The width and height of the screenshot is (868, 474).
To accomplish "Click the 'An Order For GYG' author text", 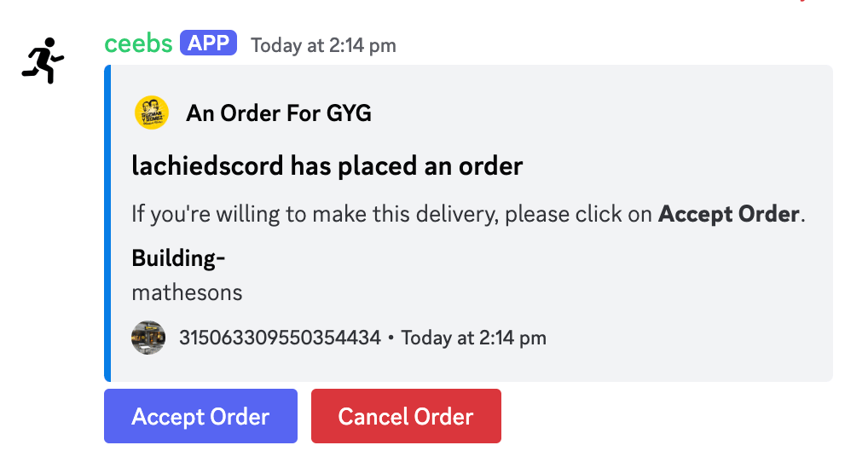I will point(279,113).
